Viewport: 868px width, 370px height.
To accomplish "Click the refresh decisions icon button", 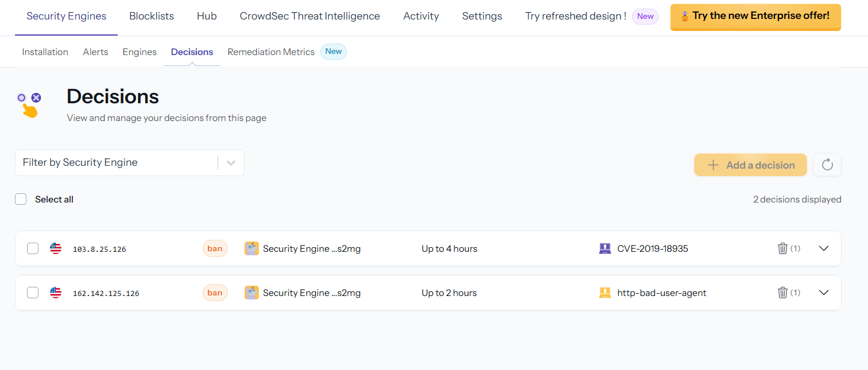I will [x=827, y=165].
